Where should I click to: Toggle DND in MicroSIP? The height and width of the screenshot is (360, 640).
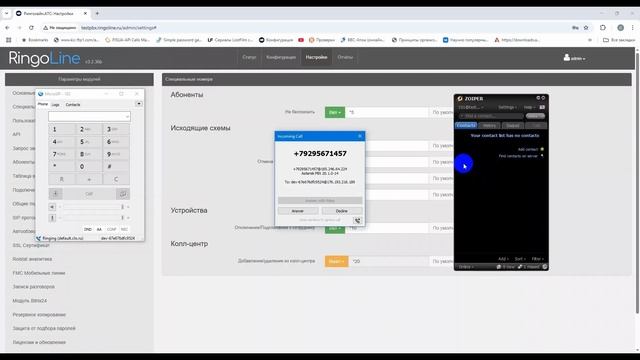tap(88, 229)
